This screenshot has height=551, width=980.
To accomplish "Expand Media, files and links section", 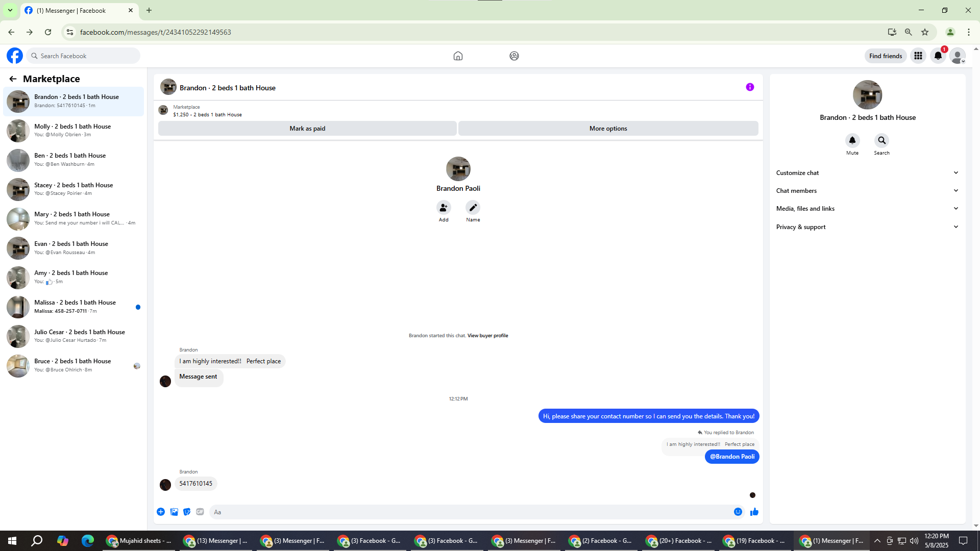I will [867, 209].
